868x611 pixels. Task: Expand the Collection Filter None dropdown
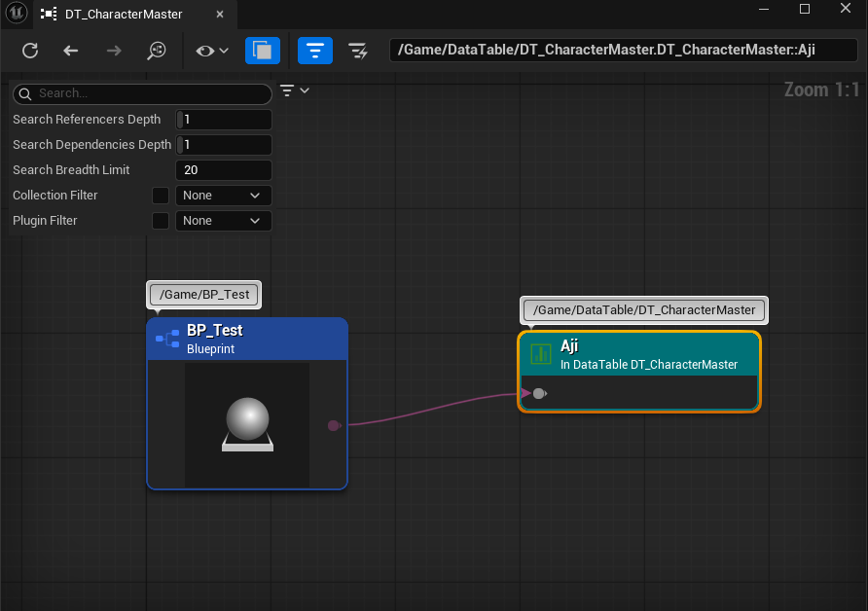223,196
